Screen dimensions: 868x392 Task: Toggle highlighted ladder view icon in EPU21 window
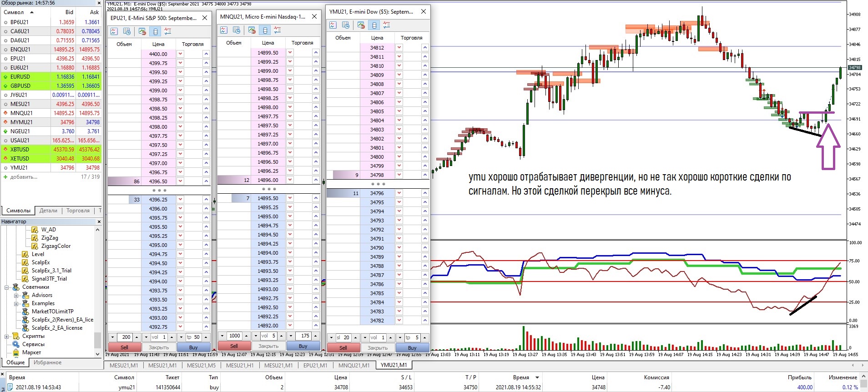point(155,31)
